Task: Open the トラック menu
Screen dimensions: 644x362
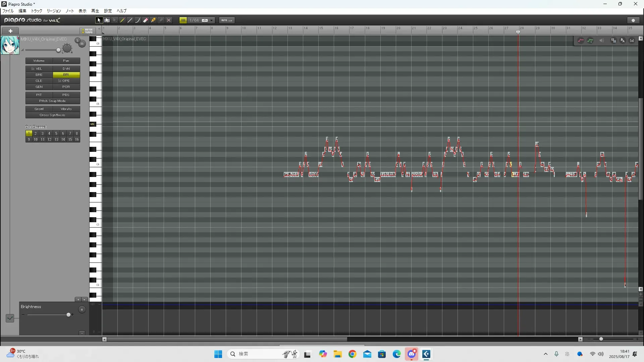Action: [37, 11]
